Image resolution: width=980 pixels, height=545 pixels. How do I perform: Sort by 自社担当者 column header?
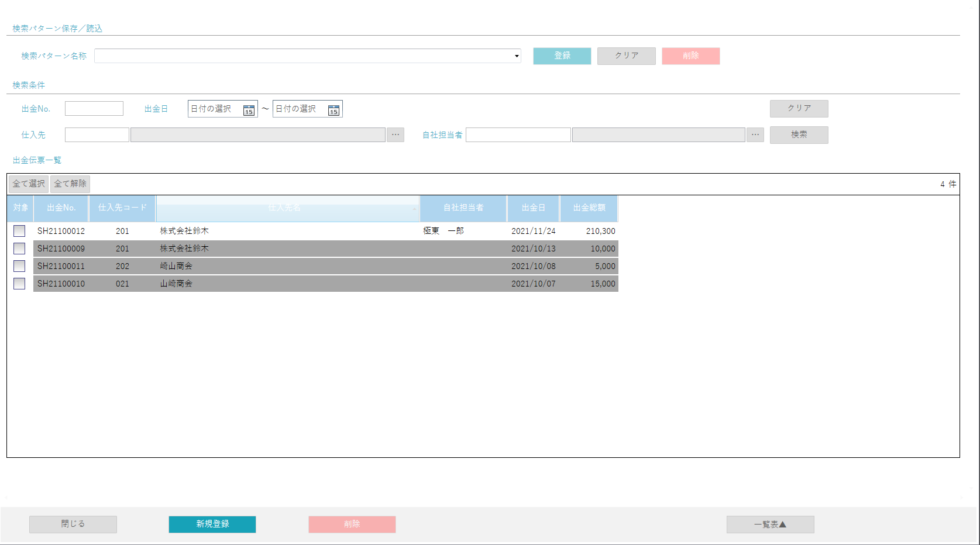click(x=463, y=208)
